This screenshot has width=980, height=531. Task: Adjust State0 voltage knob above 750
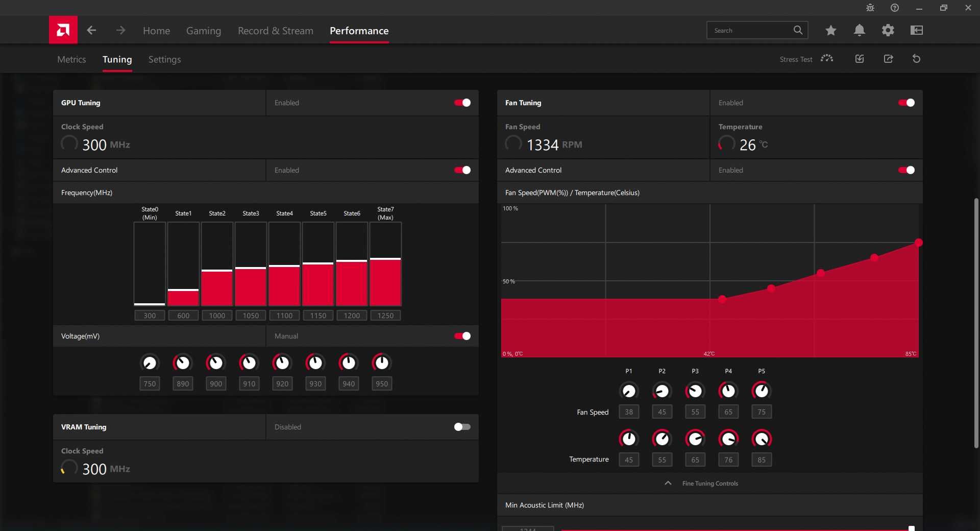[150, 363]
